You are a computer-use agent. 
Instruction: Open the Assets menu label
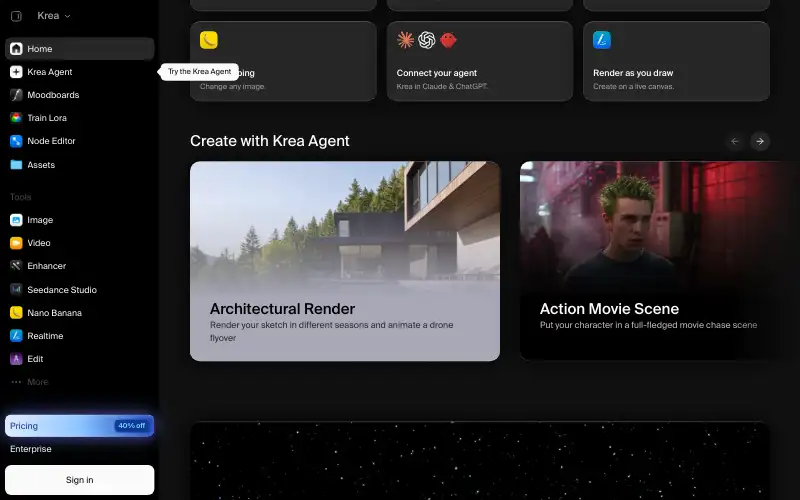click(x=41, y=165)
